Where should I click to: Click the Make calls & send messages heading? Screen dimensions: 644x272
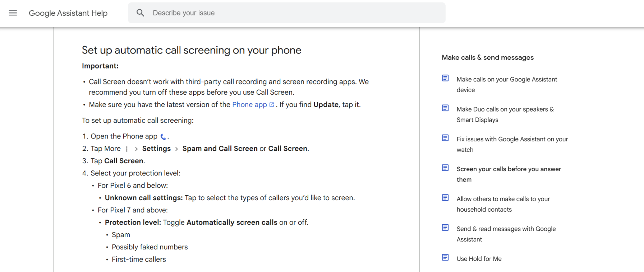488,57
